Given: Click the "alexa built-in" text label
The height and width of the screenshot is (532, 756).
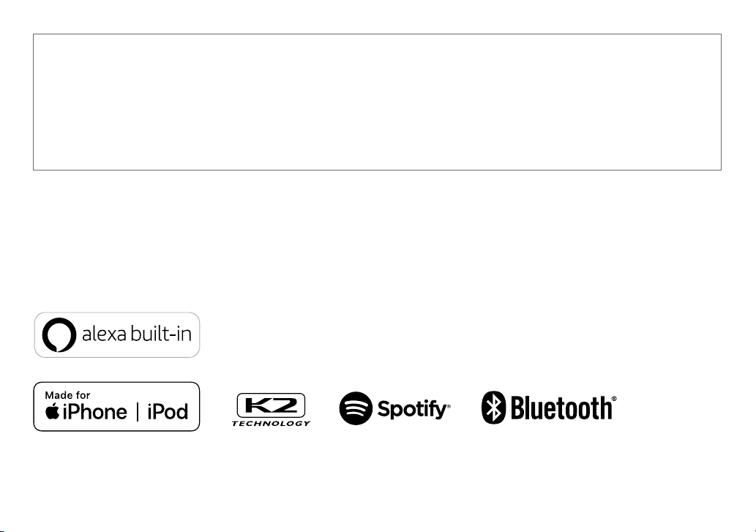Looking at the screenshot, I should tap(136, 334).
